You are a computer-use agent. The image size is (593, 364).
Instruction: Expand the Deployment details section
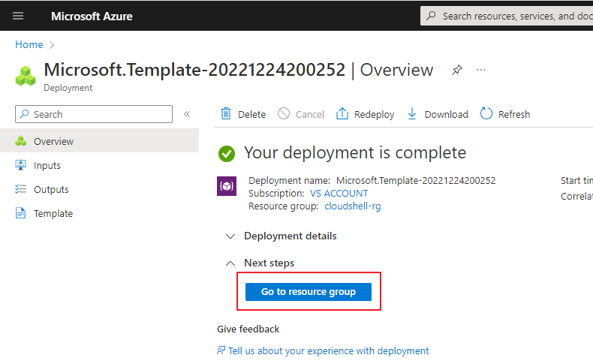point(230,236)
